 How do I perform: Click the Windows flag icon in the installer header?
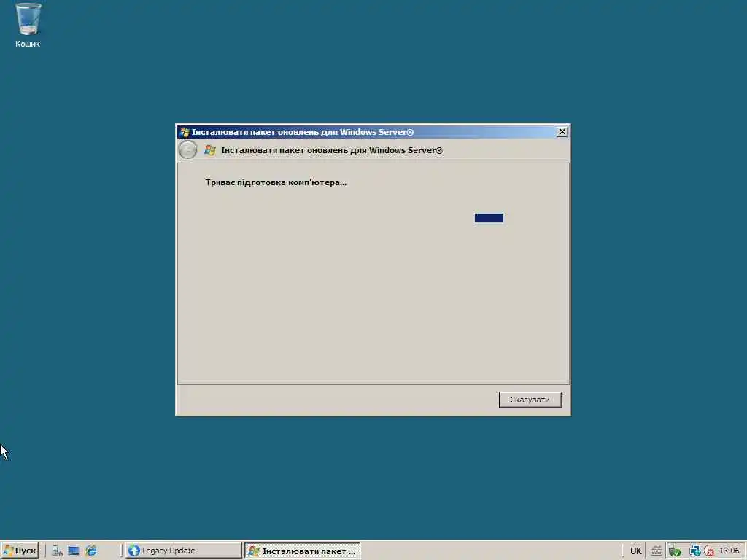(209, 150)
